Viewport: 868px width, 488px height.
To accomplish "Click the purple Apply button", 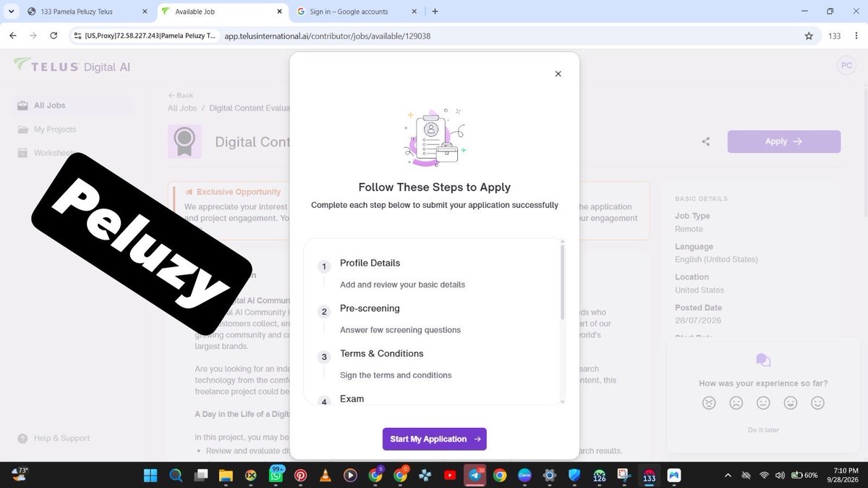I will (784, 142).
